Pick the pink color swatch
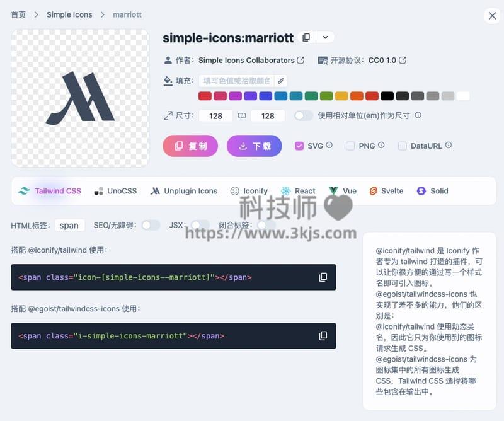504x421 pixels. click(x=220, y=96)
